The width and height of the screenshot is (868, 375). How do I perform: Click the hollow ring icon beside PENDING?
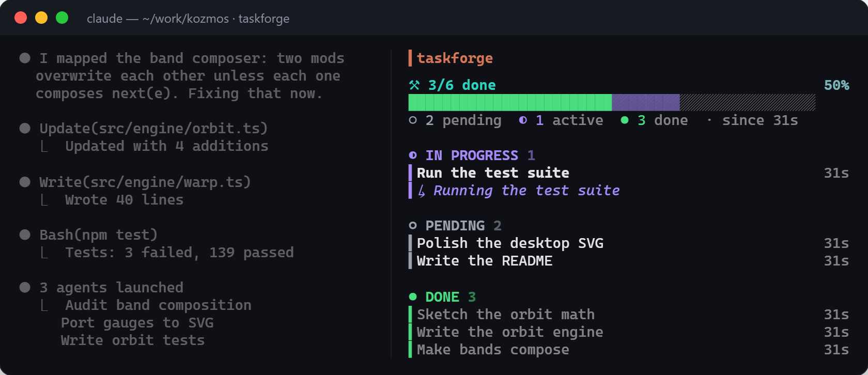[413, 226]
